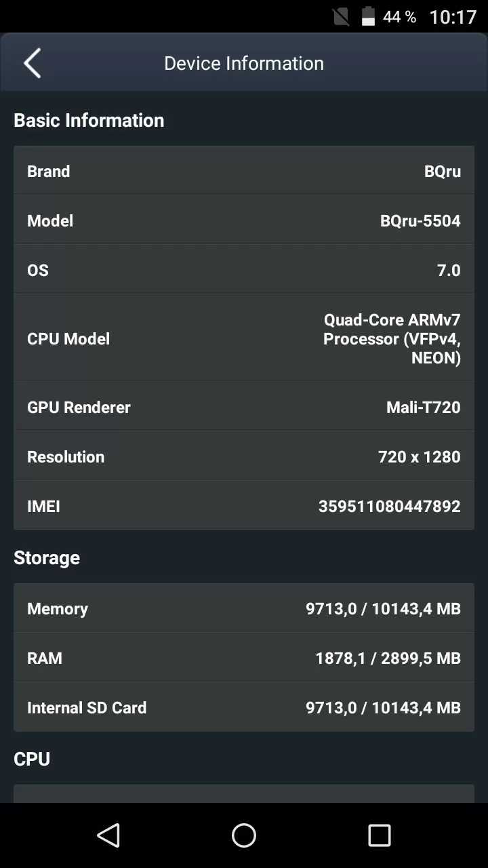Tap the IMEI number row
488x868 pixels.
[244, 506]
